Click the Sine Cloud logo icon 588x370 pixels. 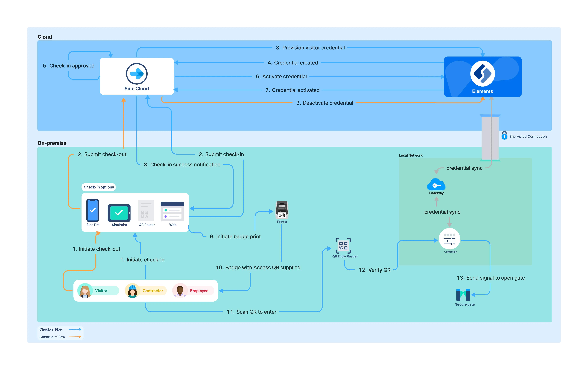point(136,74)
